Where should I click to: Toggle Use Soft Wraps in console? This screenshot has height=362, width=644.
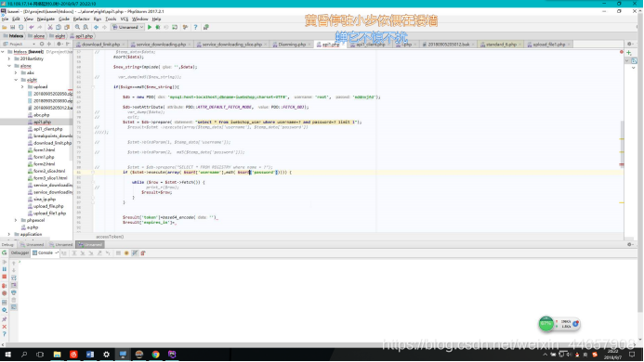pos(14,278)
